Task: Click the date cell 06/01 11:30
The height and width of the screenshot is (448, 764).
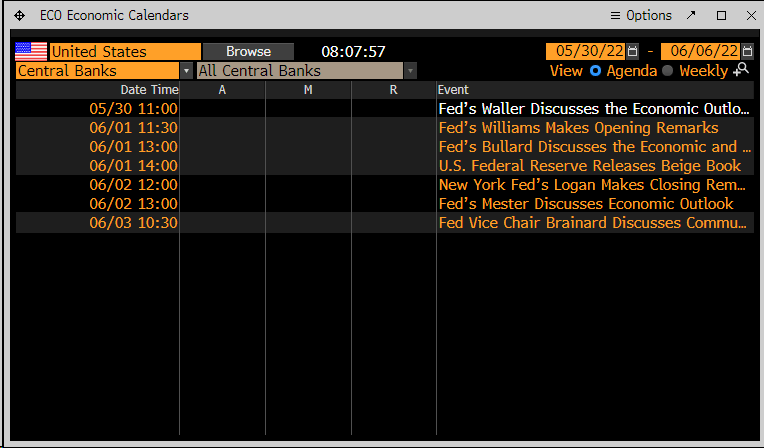Action: [x=134, y=127]
